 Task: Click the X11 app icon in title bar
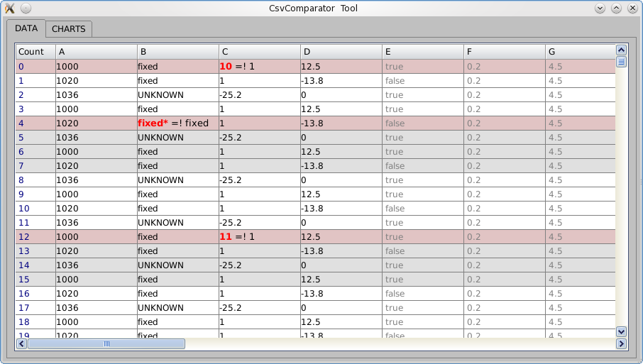pos(10,9)
